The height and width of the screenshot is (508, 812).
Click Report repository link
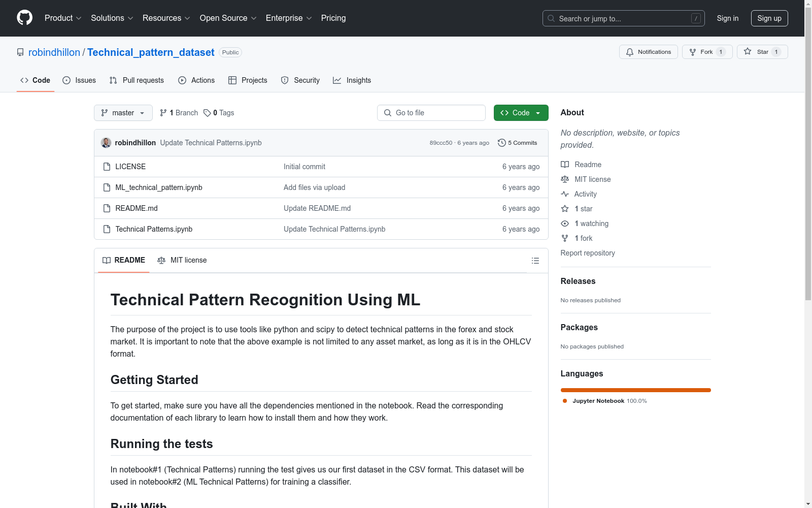click(588, 253)
